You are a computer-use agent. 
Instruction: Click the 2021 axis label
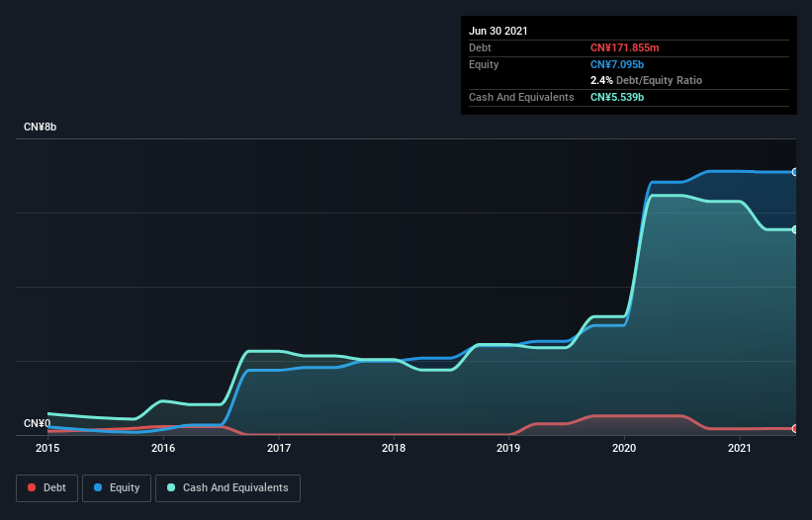point(740,448)
